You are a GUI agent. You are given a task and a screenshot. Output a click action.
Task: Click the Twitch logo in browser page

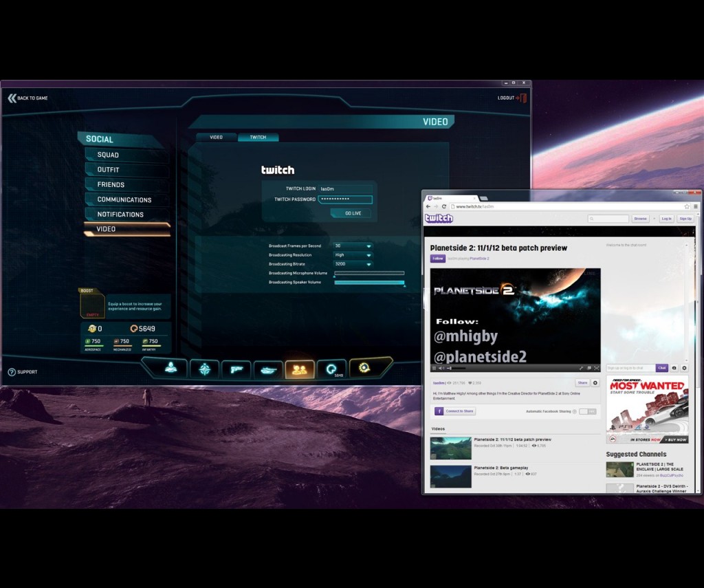pos(439,219)
